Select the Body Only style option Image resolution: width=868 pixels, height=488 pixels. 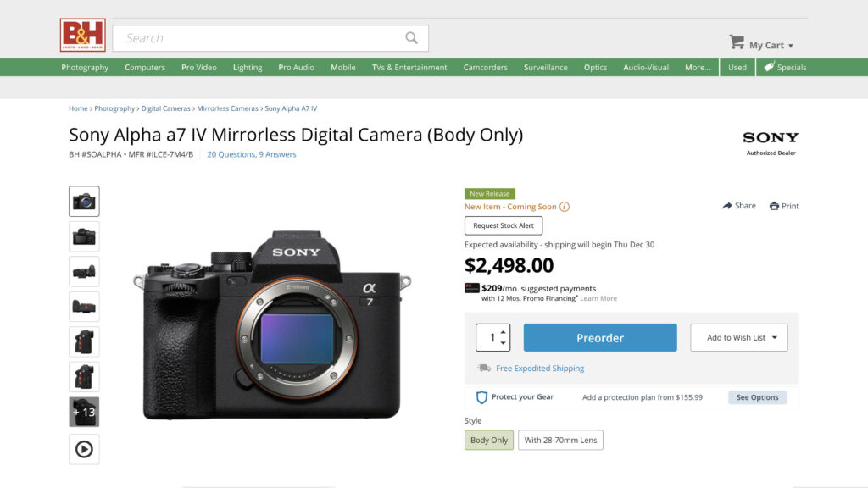pyautogui.click(x=488, y=440)
